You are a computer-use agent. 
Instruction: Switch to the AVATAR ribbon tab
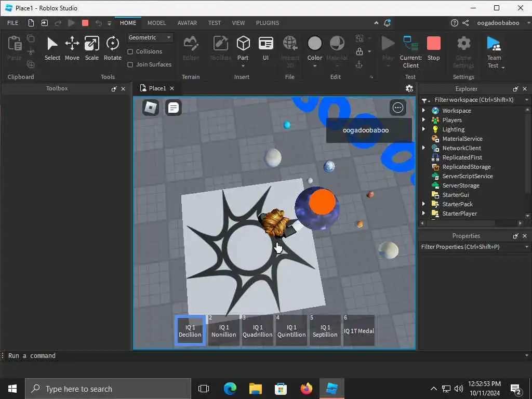tap(187, 23)
